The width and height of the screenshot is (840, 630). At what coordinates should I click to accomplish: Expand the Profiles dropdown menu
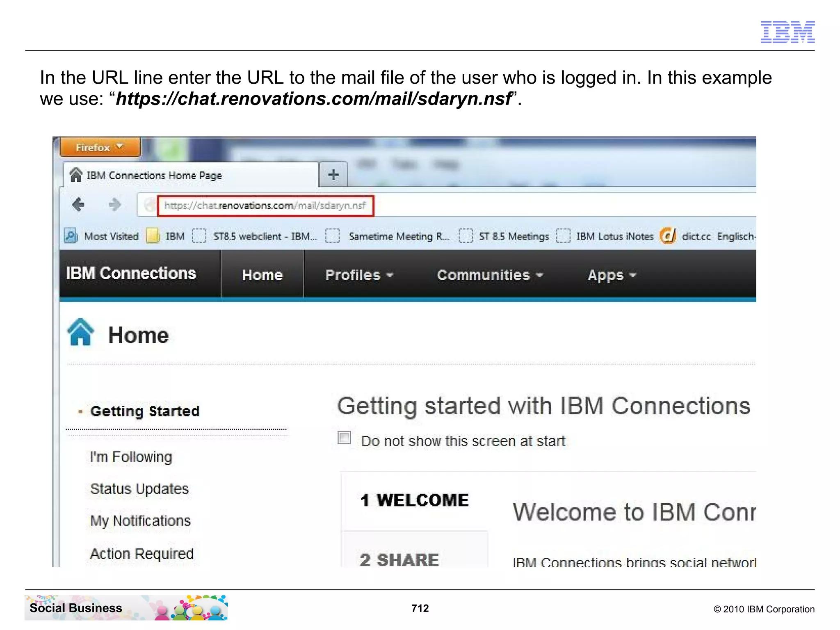click(359, 275)
